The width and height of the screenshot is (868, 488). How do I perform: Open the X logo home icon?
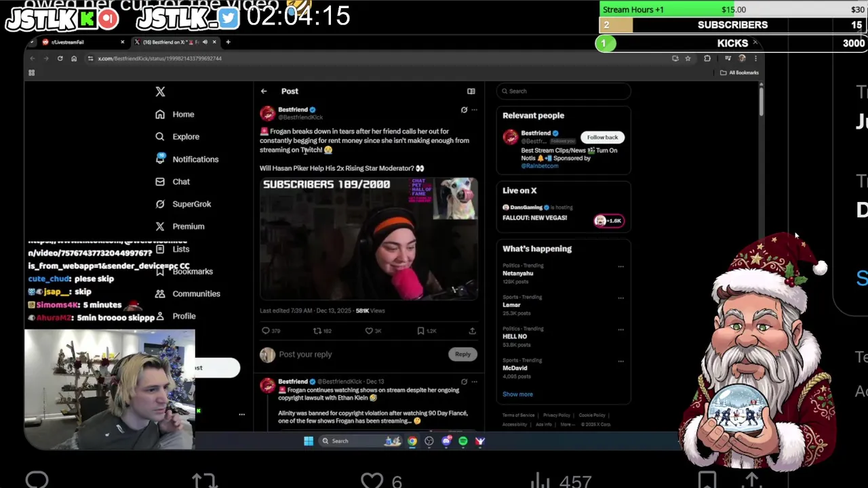point(160,91)
